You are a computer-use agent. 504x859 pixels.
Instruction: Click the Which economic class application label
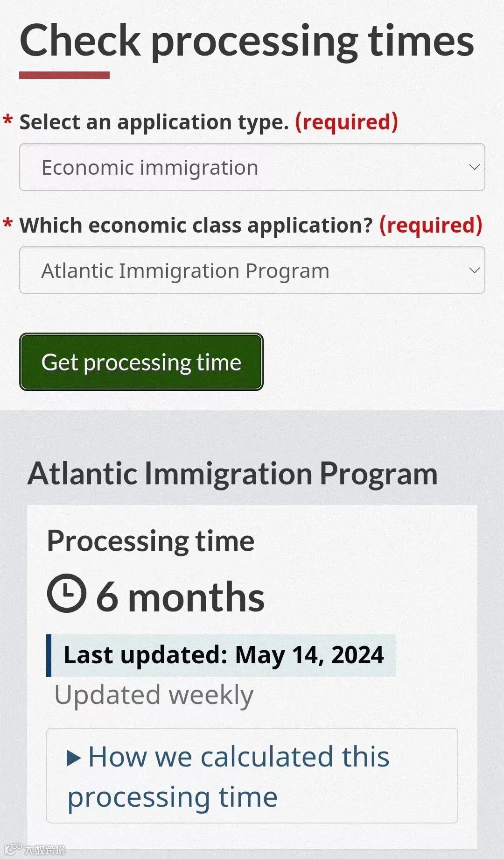pos(196,226)
